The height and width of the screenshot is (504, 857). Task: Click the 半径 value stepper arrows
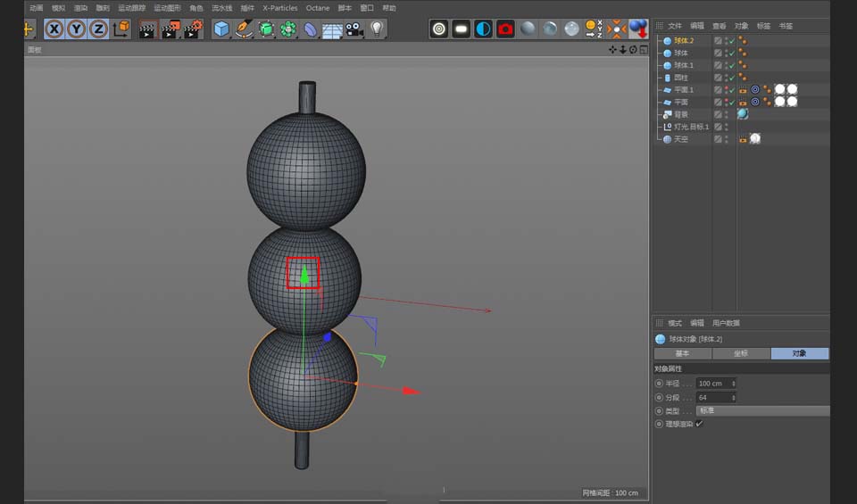click(733, 384)
